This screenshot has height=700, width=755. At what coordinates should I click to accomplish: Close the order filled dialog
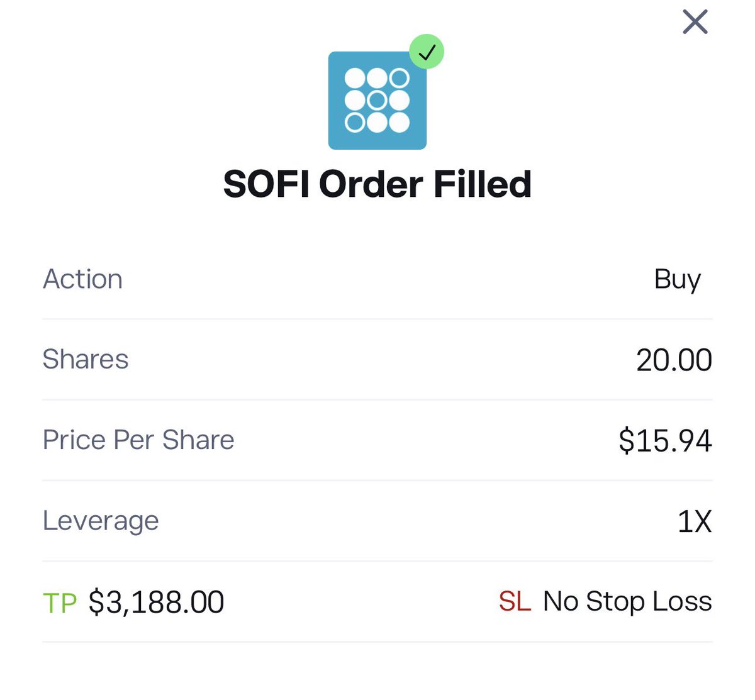point(695,22)
